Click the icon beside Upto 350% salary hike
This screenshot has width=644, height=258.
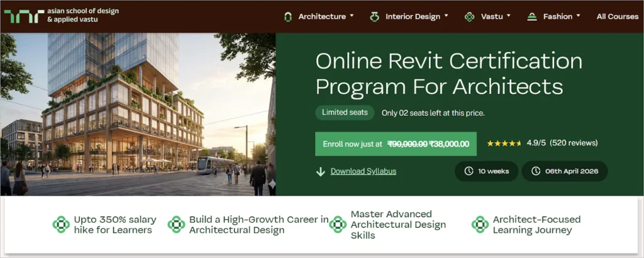pyautogui.click(x=61, y=224)
